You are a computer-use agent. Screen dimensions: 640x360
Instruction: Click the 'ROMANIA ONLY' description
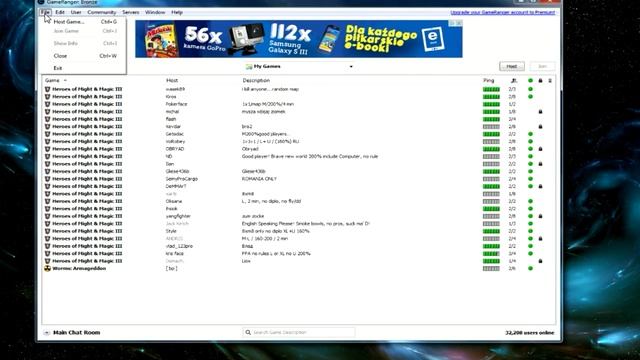[x=259, y=179]
